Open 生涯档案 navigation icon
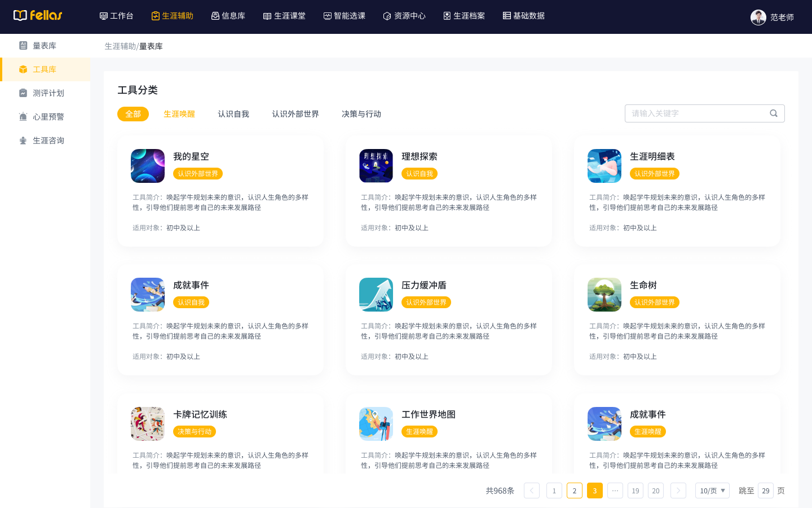This screenshot has width=812, height=508. pos(447,16)
